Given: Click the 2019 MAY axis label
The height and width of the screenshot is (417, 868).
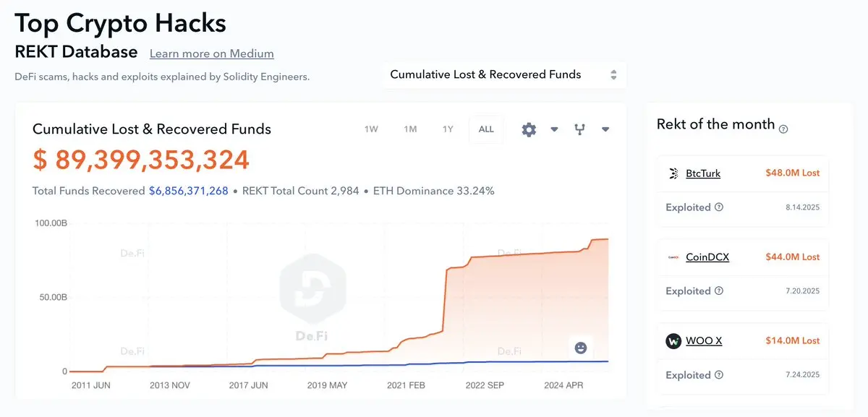Looking at the screenshot, I should (x=328, y=386).
